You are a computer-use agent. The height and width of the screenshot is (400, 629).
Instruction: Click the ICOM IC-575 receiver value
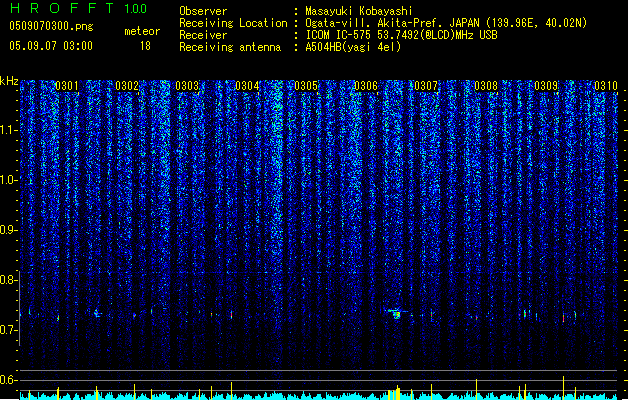402,35
